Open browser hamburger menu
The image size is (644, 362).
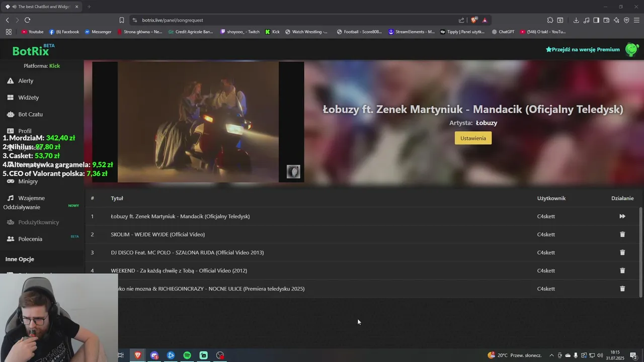pyautogui.click(x=636, y=20)
